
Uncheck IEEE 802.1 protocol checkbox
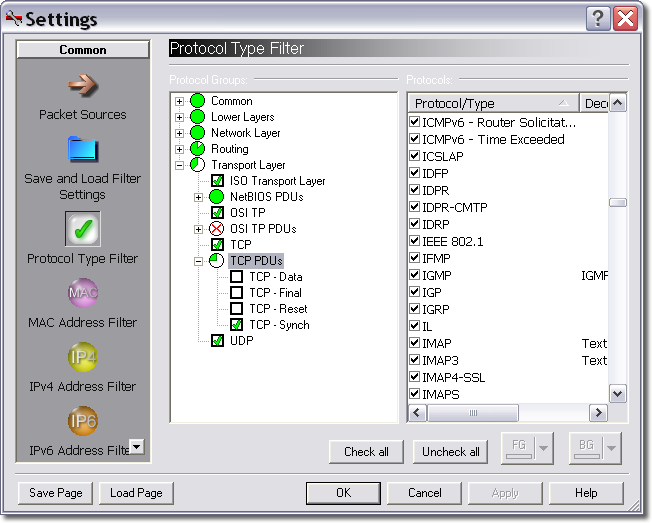click(x=414, y=241)
